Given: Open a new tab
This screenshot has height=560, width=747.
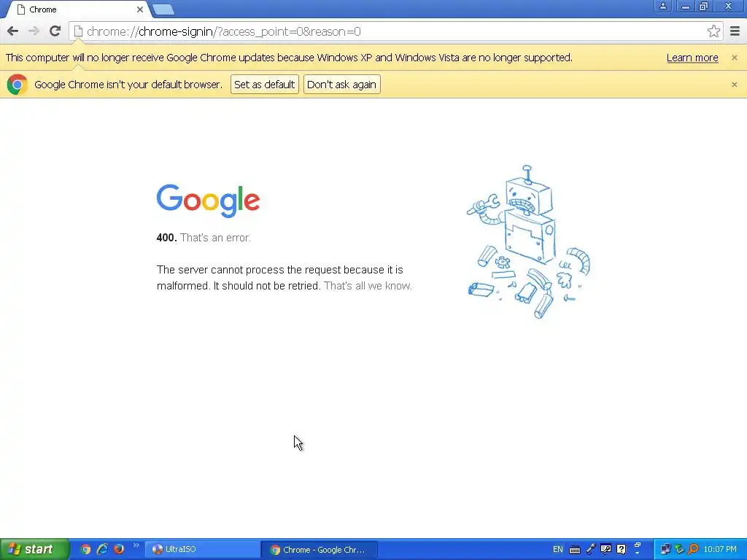Looking at the screenshot, I should (x=163, y=9).
